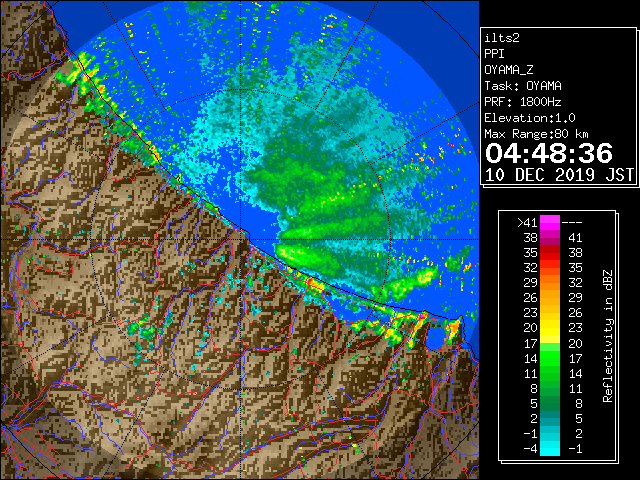
Task: Click the orange 29 dBZ legend swatch
Action: (550, 282)
